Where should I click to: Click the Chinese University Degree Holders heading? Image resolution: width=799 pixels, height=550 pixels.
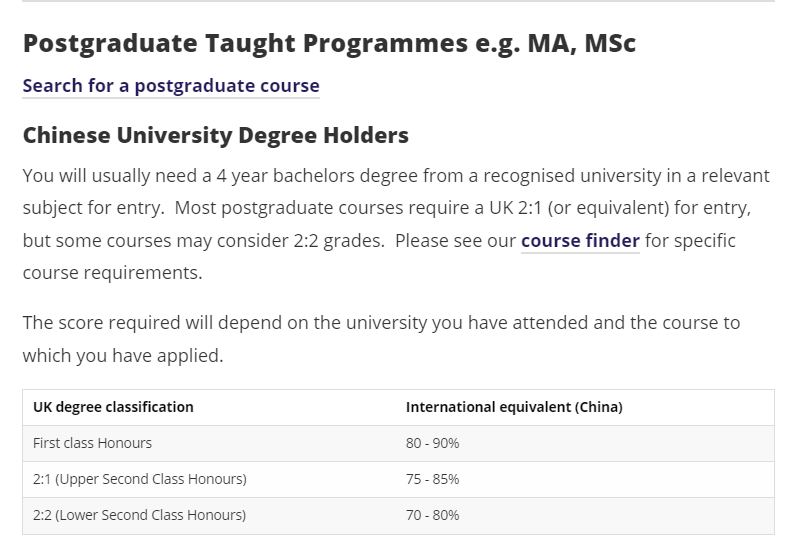[x=216, y=136]
